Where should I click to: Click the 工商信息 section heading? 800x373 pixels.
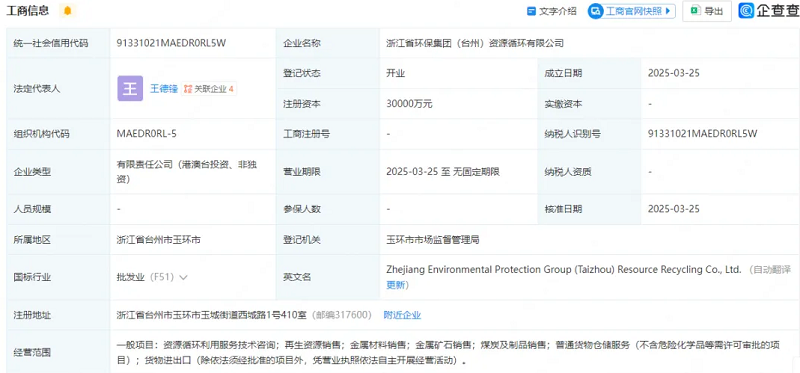(x=28, y=10)
